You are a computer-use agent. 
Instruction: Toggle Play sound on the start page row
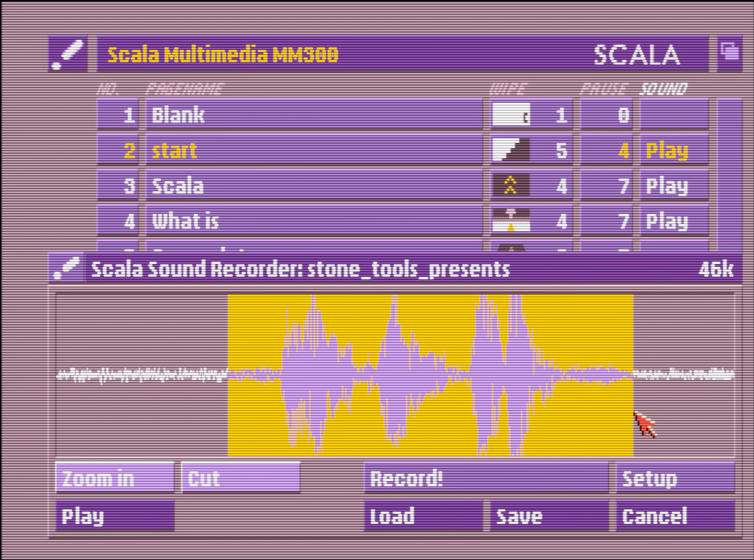[673, 151]
